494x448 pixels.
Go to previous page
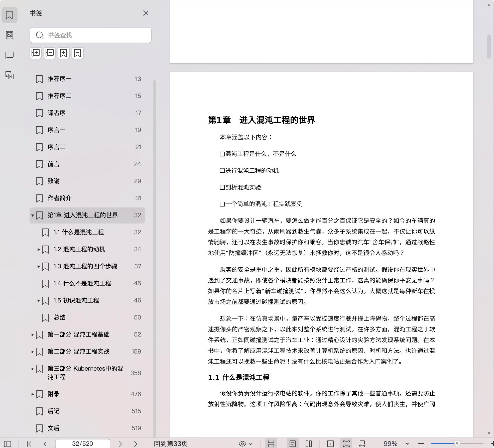(45, 444)
